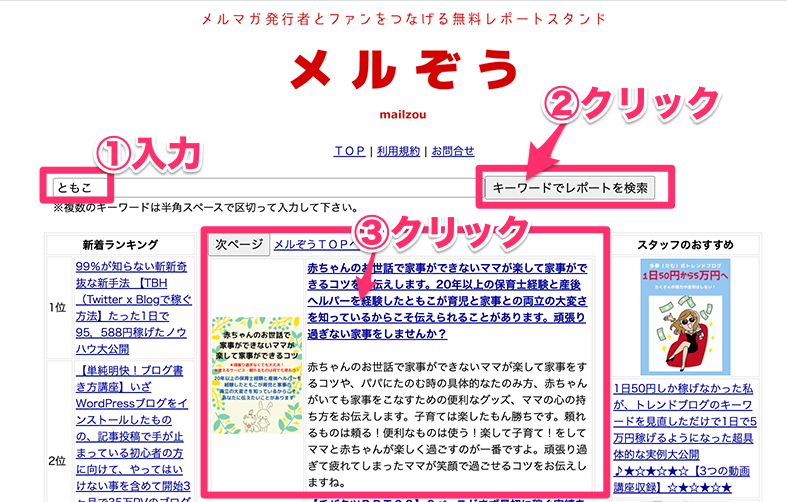
Task: Click the キーワードでレポートを検索 button
Action: pos(570,188)
